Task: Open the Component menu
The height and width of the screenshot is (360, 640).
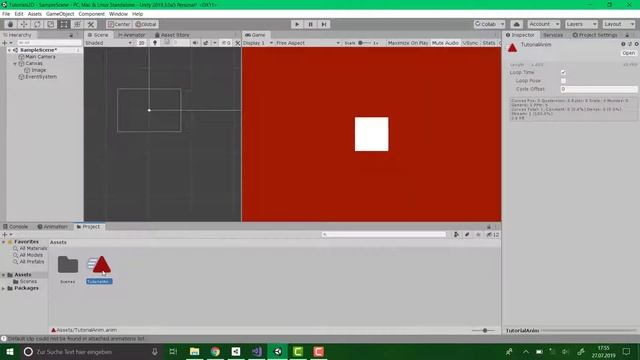Action: coord(91,14)
